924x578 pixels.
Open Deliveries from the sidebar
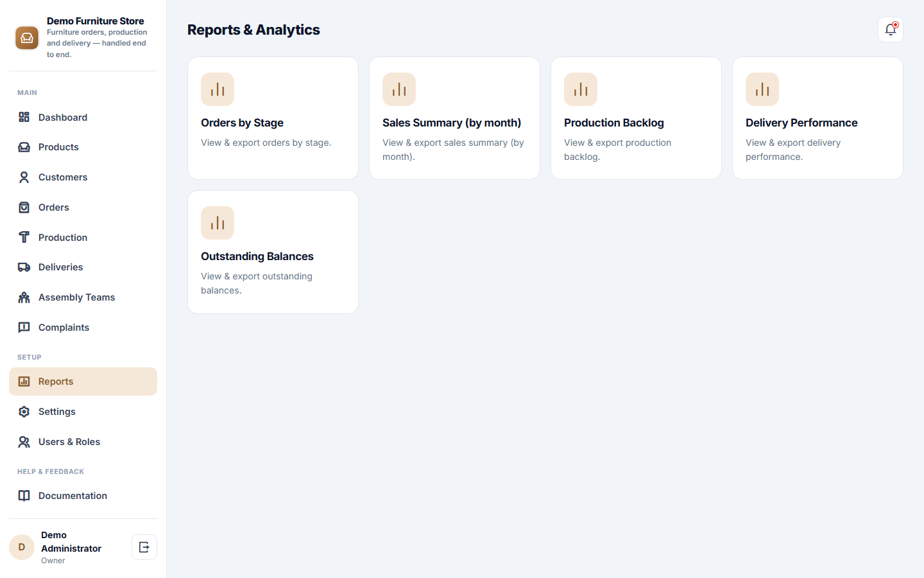[83, 267]
